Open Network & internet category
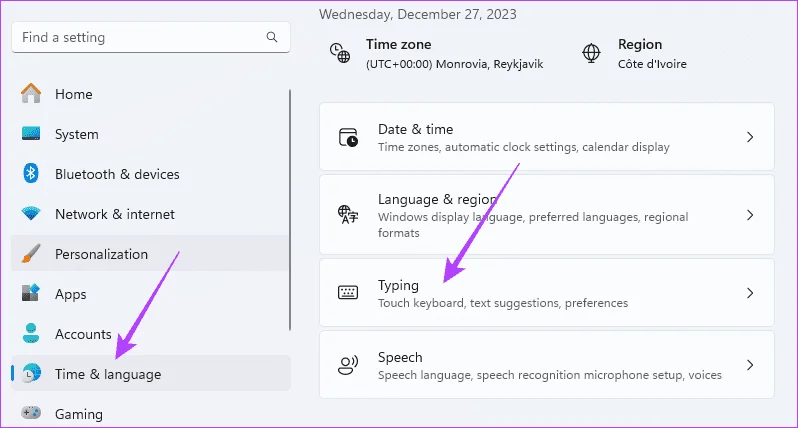This screenshot has height=428, width=798. (x=151, y=214)
